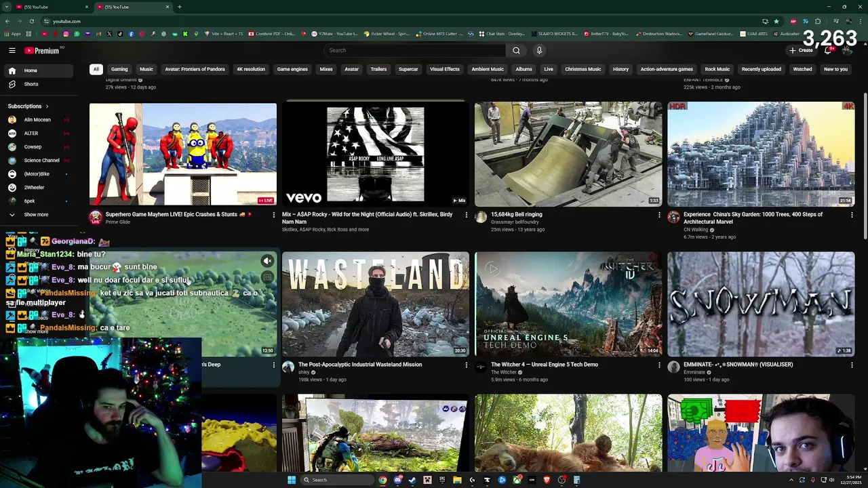Screen dimensions: 868x488
Task: Open the Cowsep channel subscription
Action: 37,147
